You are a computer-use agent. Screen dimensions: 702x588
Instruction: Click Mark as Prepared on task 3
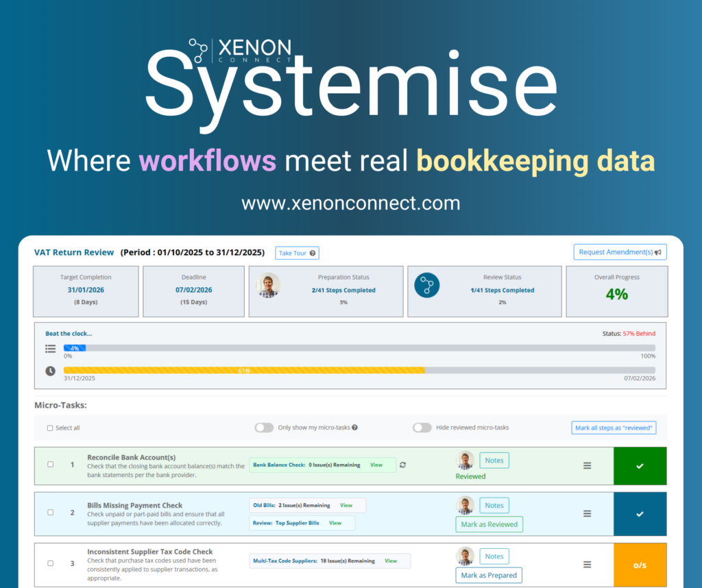point(489,575)
